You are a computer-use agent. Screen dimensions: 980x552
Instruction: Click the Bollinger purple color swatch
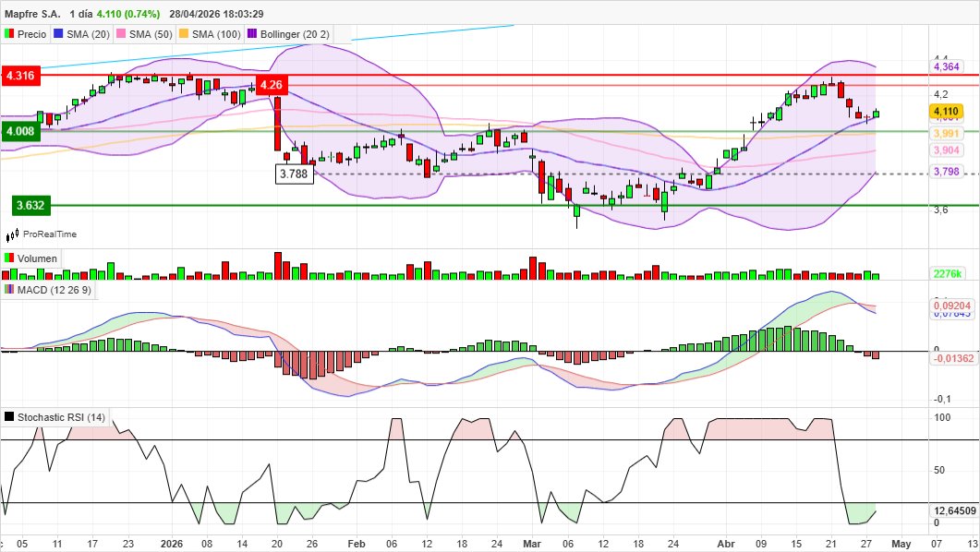(252, 34)
